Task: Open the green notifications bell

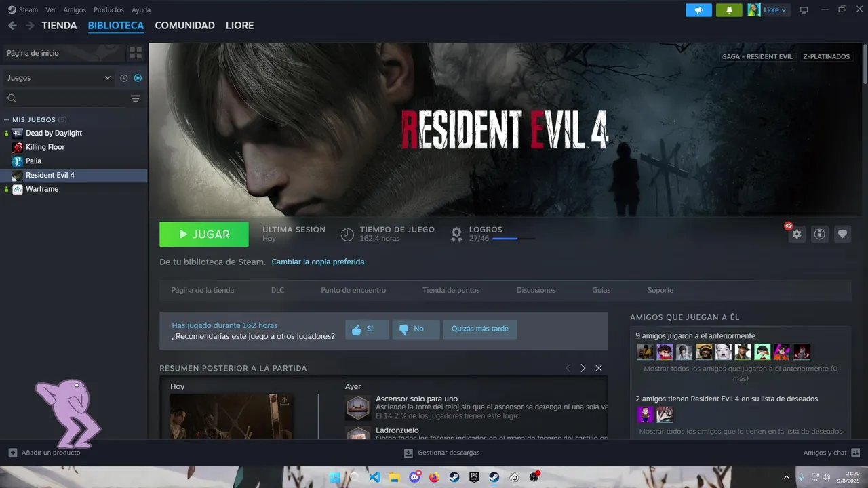Action: pyautogui.click(x=729, y=10)
